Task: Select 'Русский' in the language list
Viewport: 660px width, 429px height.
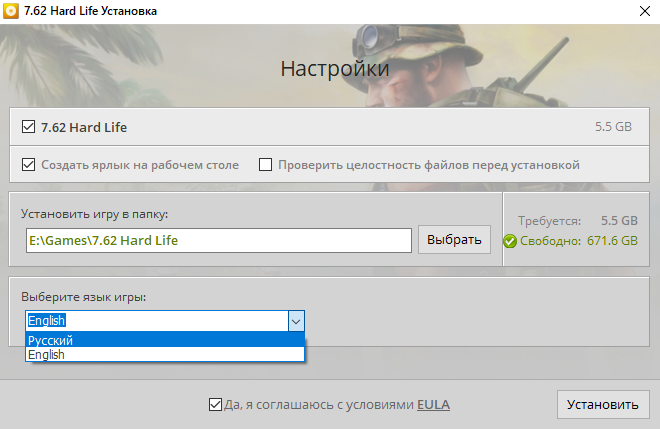Action: point(165,340)
